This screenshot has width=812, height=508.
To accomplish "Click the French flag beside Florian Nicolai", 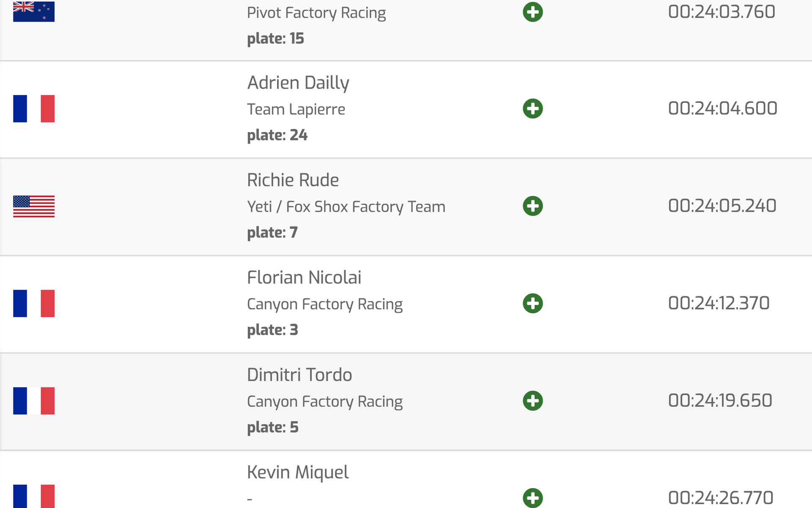I will point(34,304).
